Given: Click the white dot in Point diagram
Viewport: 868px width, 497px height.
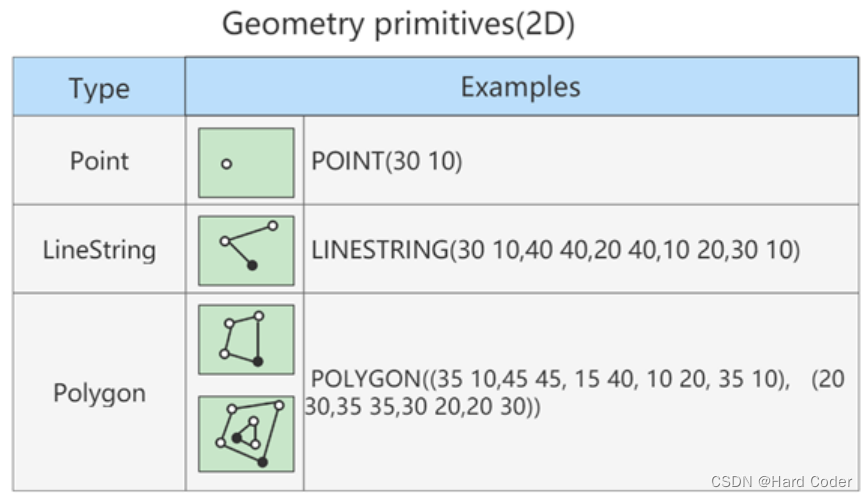Looking at the screenshot, I should click(x=226, y=164).
